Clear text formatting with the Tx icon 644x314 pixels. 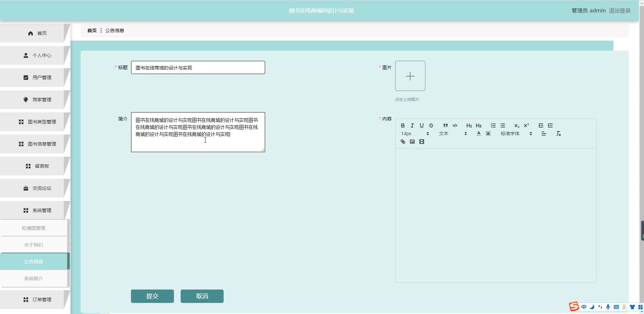click(x=558, y=134)
